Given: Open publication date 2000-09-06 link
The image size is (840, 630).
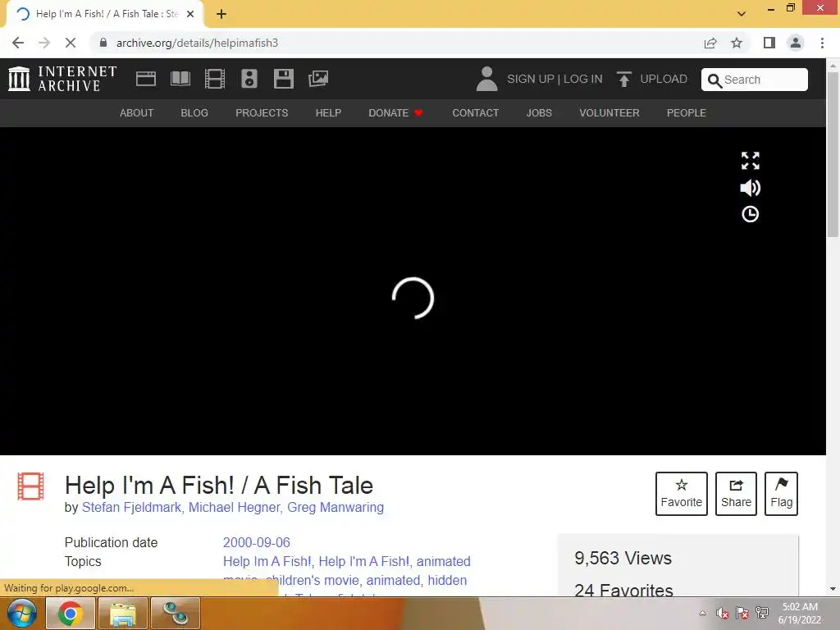Looking at the screenshot, I should point(257,542).
